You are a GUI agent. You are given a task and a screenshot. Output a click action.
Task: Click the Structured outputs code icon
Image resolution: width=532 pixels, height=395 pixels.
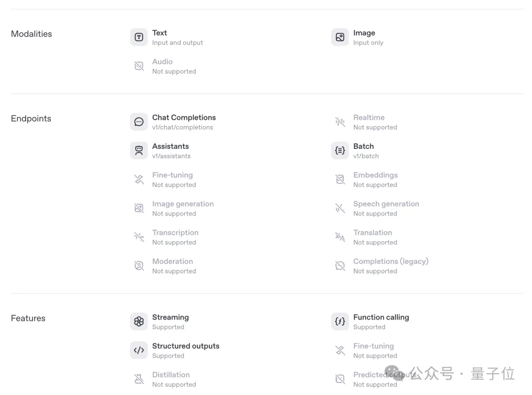pos(139,350)
